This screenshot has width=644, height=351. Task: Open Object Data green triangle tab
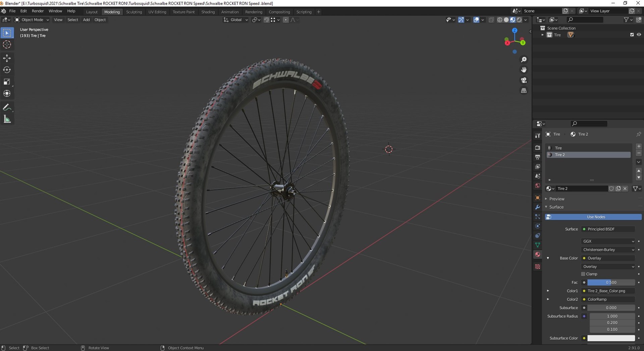pos(538,245)
